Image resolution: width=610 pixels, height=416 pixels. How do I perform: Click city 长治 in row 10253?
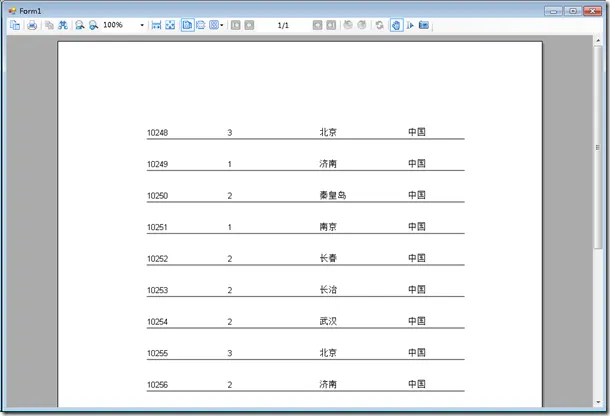click(328, 290)
